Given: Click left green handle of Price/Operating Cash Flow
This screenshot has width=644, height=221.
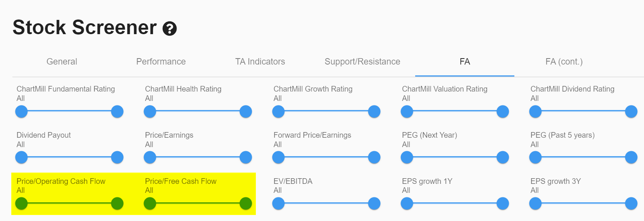Looking at the screenshot, I should click(21, 203).
